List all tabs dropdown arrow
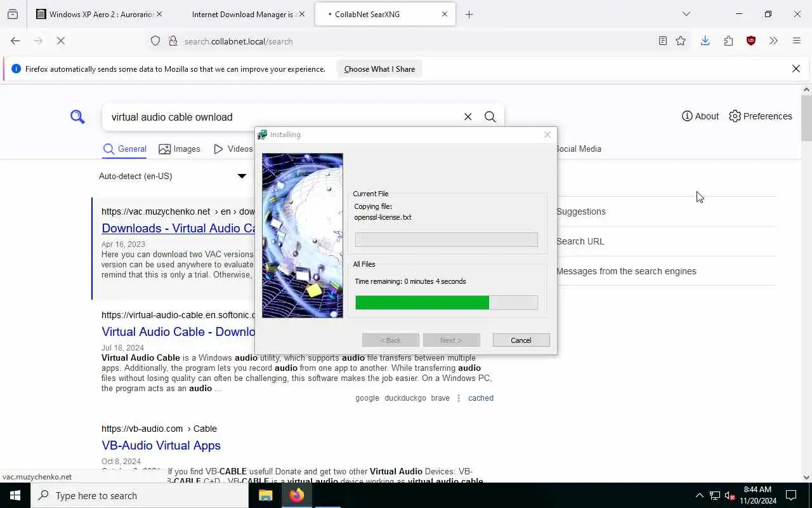Image resolution: width=812 pixels, height=508 pixels. tap(686, 14)
